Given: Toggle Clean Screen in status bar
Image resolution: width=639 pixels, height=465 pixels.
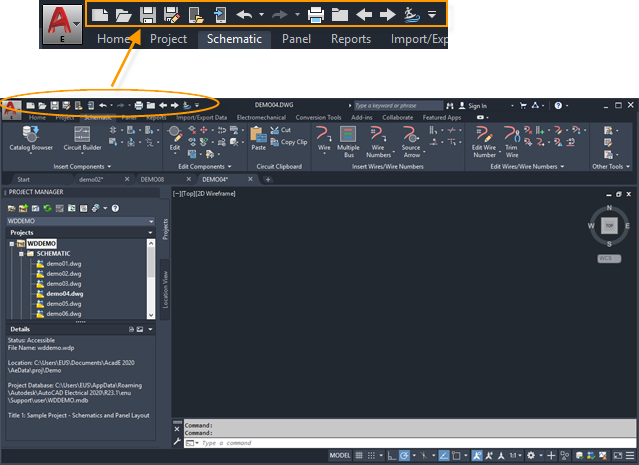Looking at the screenshot, I should [x=618, y=455].
